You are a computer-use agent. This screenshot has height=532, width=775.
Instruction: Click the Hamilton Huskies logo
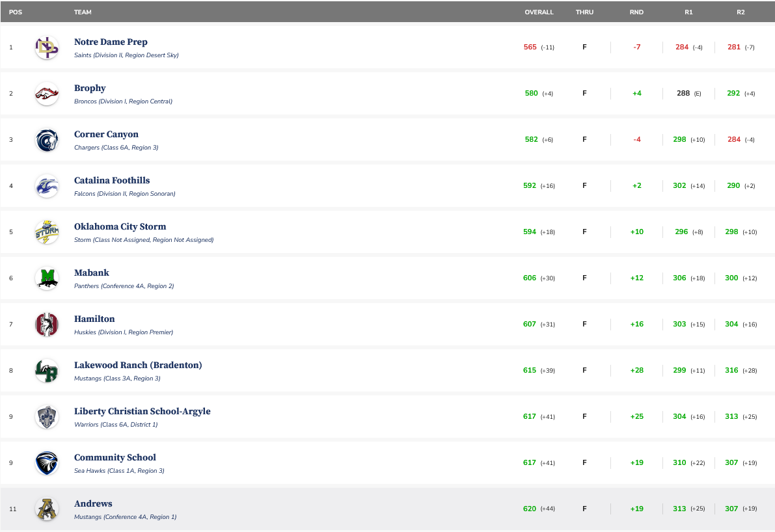tap(47, 325)
